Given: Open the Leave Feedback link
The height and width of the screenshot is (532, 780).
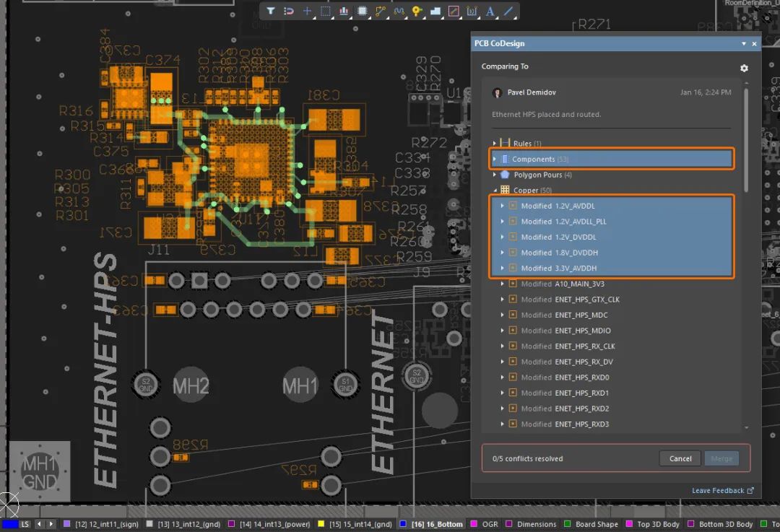Looking at the screenshot, I should pyautogui.click(x=718, y=491).
